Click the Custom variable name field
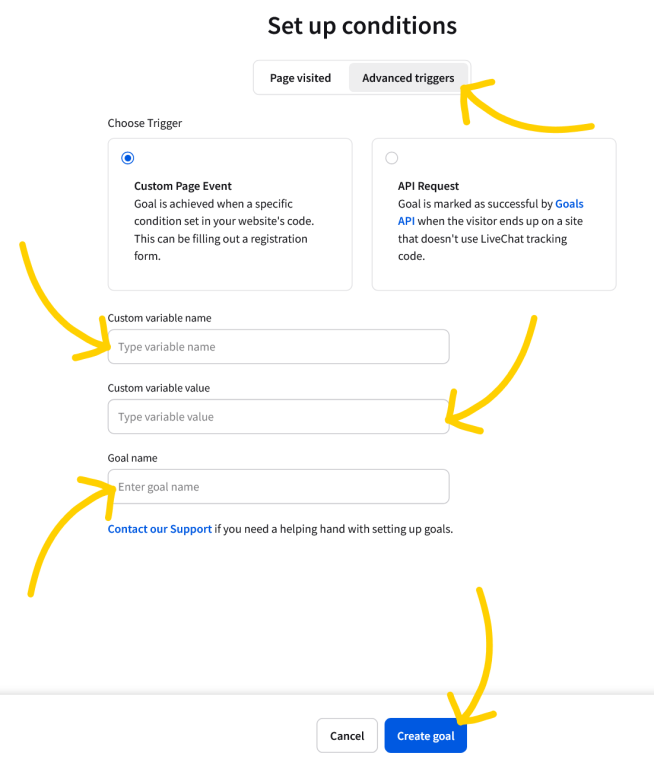The height and width of the screenshot is (766, 654). 278,346
